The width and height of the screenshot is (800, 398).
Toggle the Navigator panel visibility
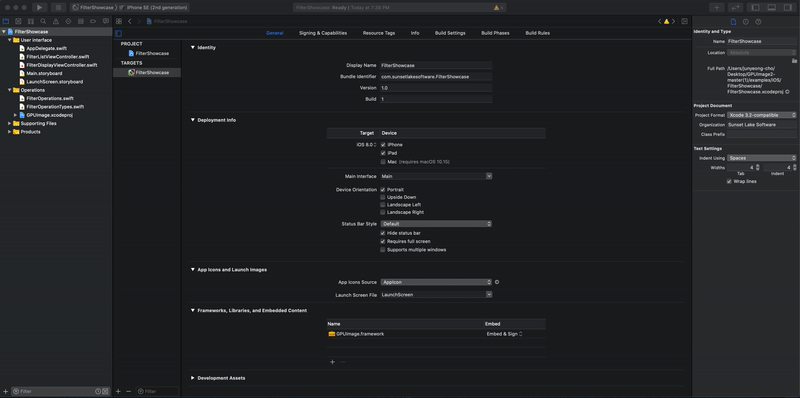point(756,8)
